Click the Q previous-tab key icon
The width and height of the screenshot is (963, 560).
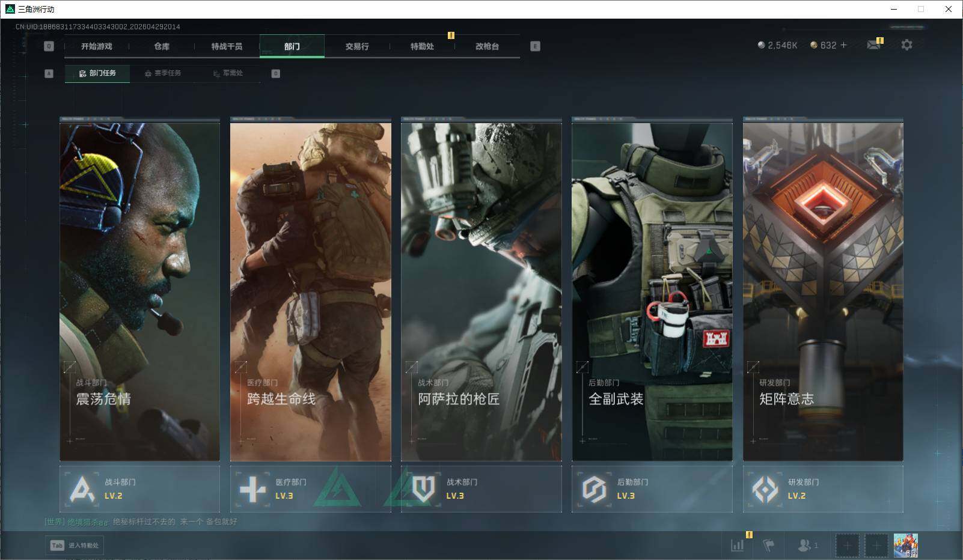point(49,46)
